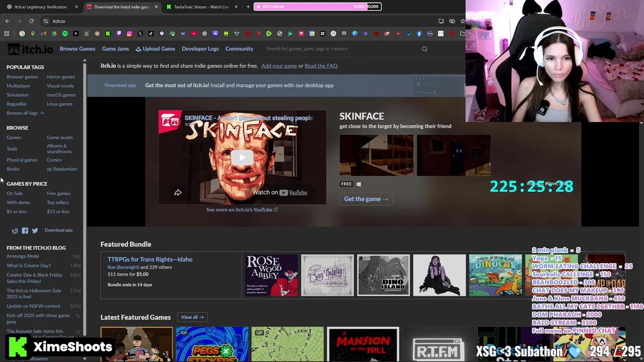Click Add your game link
The width and height of the screenshot is (644, 362).
[x=279, y=66]
